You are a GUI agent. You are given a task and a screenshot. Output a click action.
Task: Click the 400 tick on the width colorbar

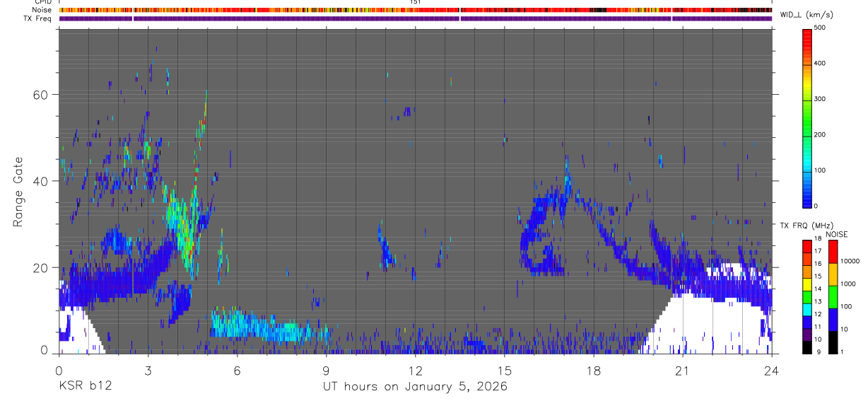tap(820, 64)
